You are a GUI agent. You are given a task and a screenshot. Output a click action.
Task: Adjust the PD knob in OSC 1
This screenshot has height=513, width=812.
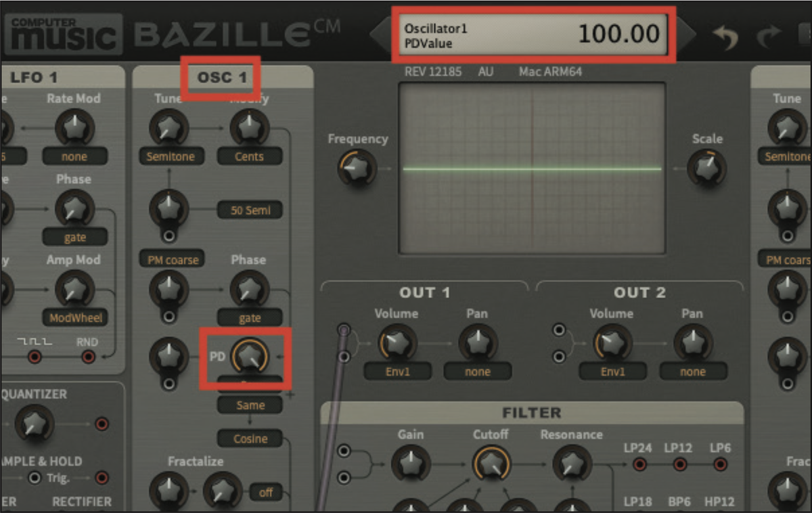pos(250,357)
